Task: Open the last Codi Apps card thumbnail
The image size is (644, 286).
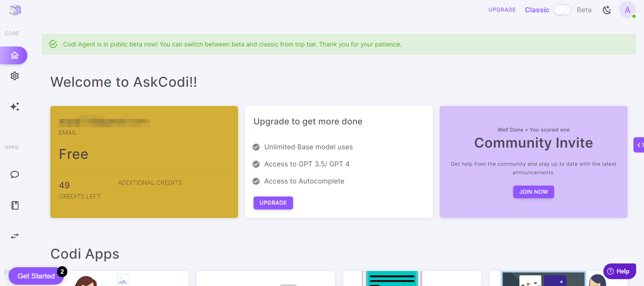Action: (x=558, y=278)
